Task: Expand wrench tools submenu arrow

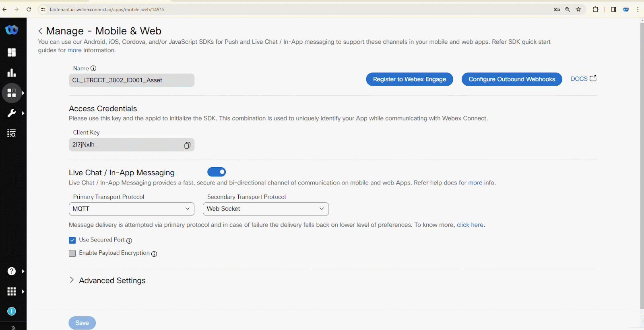Action: coord(23,113)
